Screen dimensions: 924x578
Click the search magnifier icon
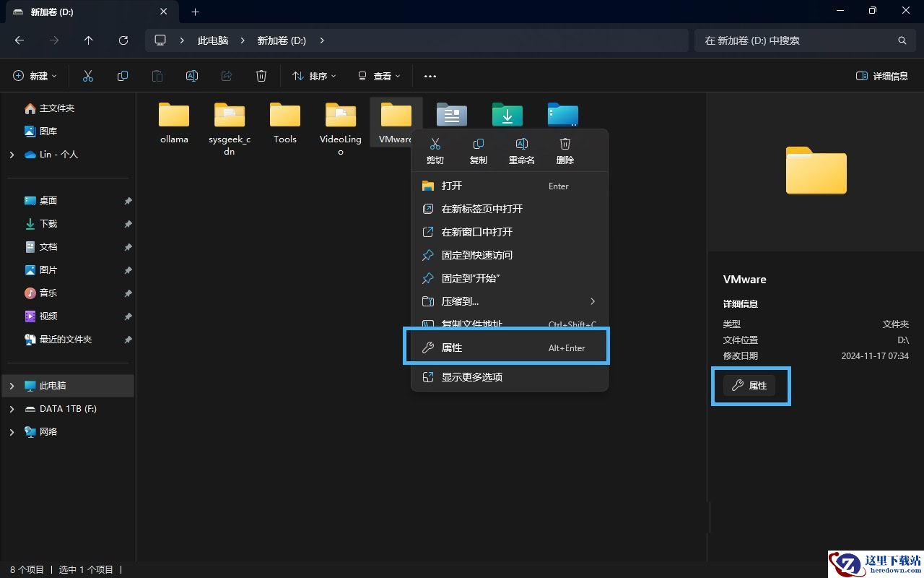(902, 40)
